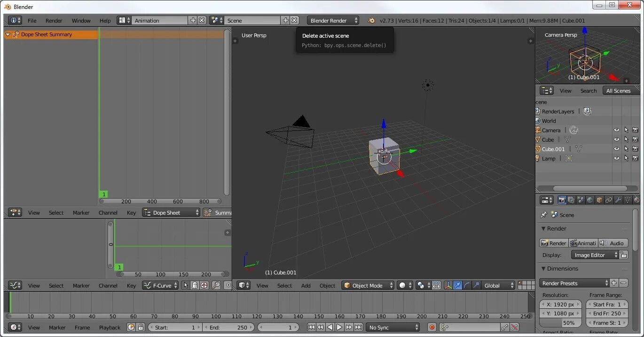Click the magnifier filter icon in the graph editor

pyautogui.click(x=216, y=285)
